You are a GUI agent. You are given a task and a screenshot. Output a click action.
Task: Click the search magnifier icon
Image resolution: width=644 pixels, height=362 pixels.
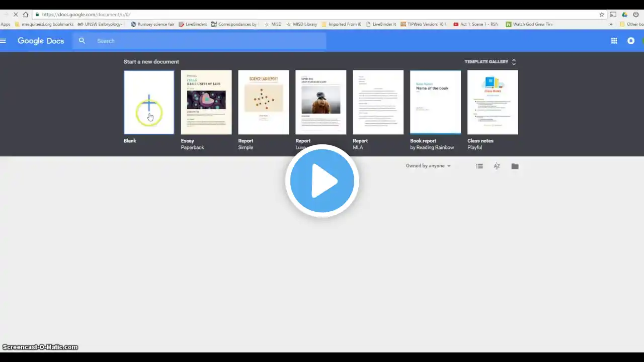click(82, 41)
